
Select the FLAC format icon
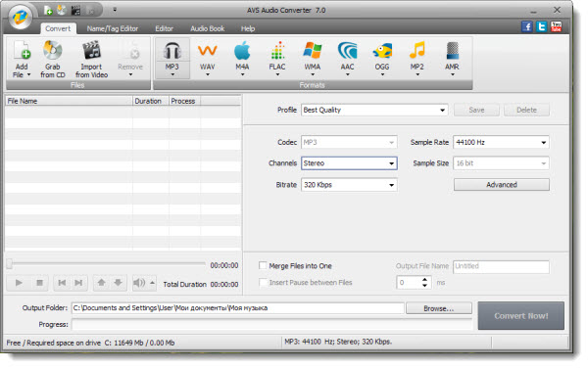click(277, 51)
